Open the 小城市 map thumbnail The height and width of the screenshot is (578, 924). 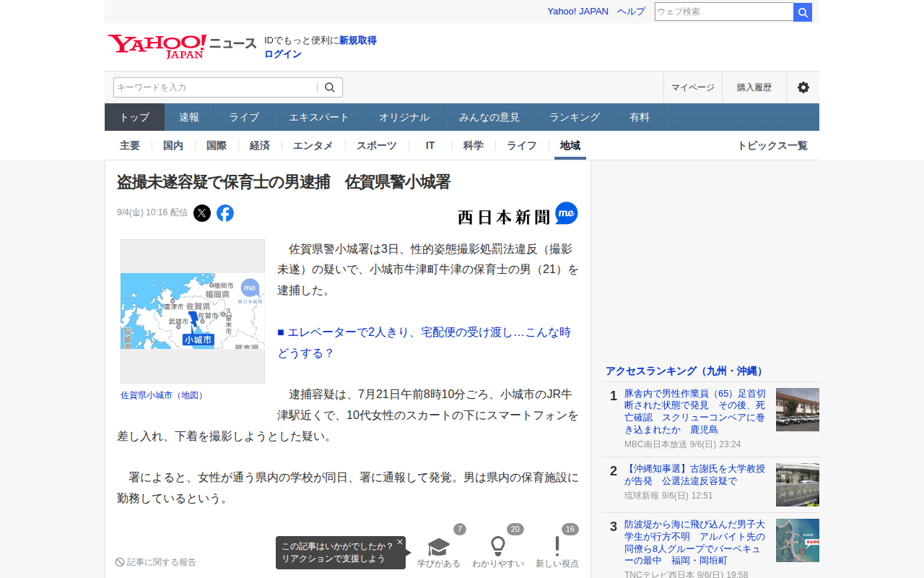pos(193,311)
